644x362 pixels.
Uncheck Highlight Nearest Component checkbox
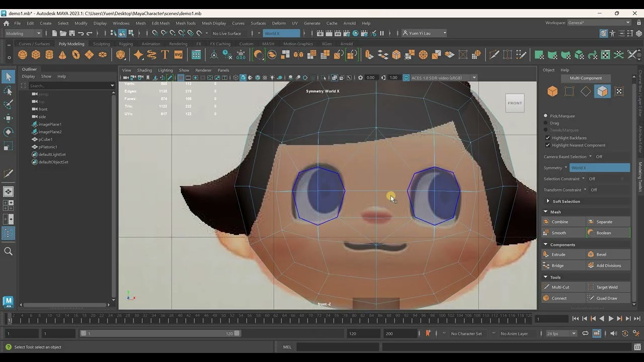click(x=547, y=145)
